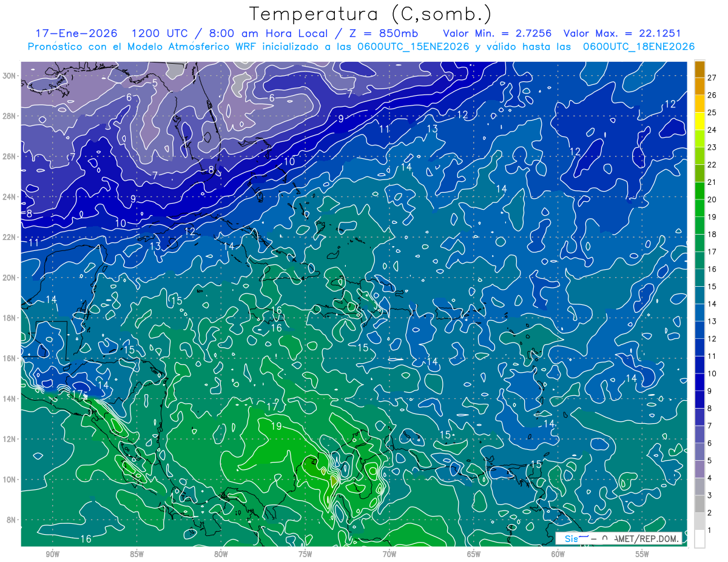This screenshot has width=728, height=562.
Task: Select the yellow swatch between 24 and 25
Action: (699, 121)
